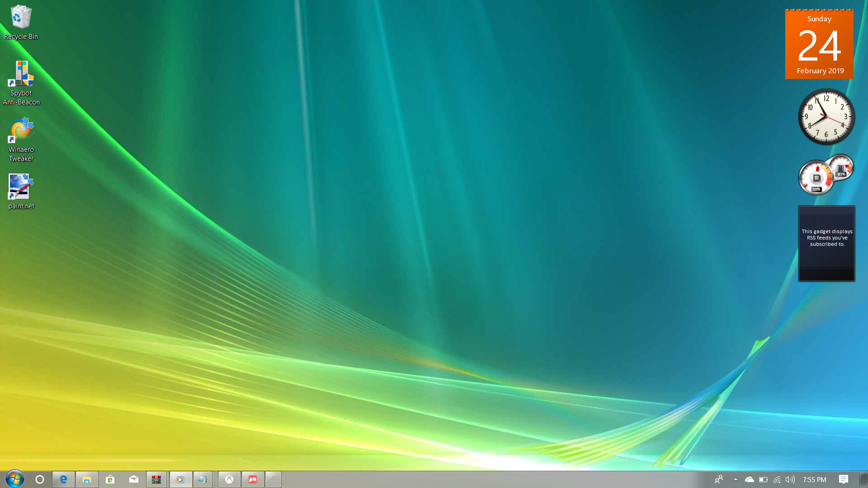Open File Explorer from the taskbar

pyautogui.click(x=87, y=479)
